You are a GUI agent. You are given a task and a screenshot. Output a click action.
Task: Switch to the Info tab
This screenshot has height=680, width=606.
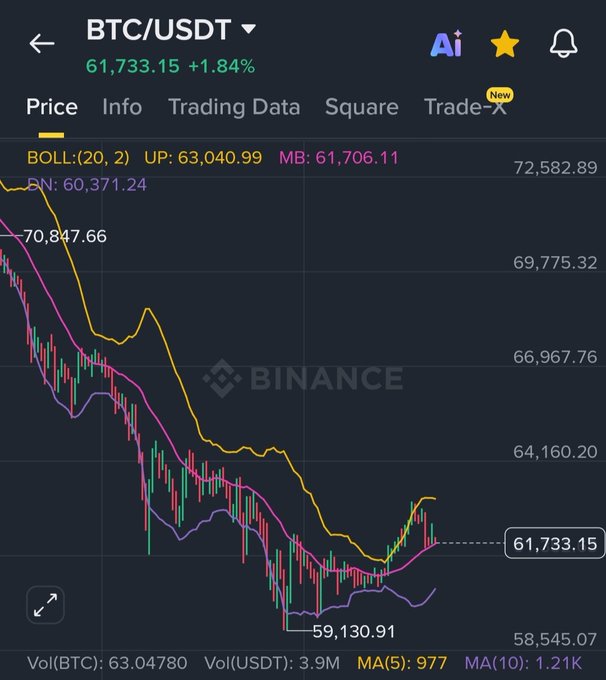122,107
